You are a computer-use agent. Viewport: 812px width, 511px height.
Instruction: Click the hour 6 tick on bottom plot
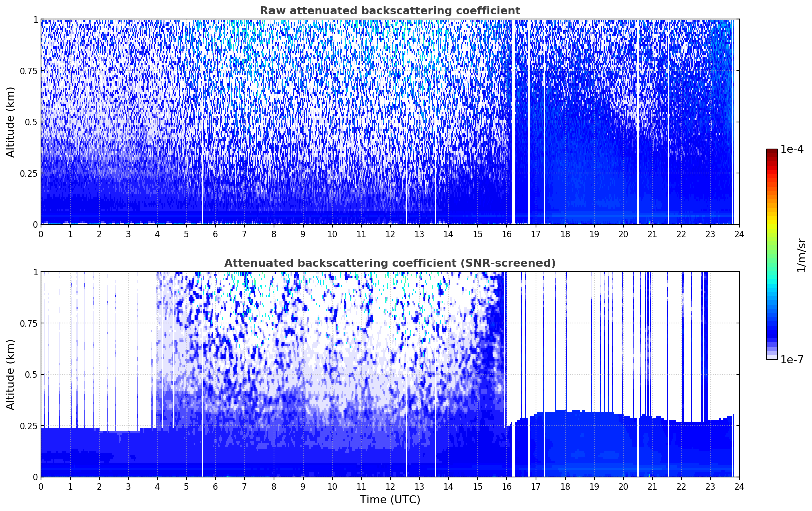coord(215,487)
